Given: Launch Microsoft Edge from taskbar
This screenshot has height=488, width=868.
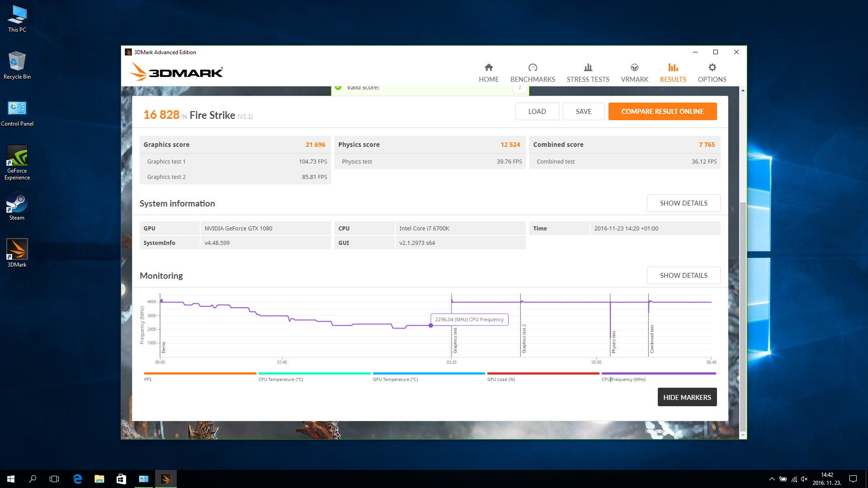Looking at the screenshot, I should (x=77, y=479).
